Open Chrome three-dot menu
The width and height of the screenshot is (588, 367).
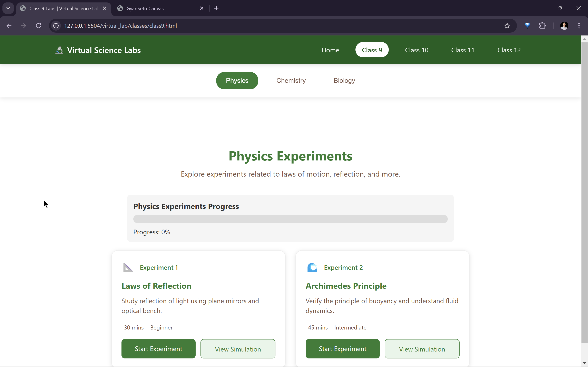point(579,26)
